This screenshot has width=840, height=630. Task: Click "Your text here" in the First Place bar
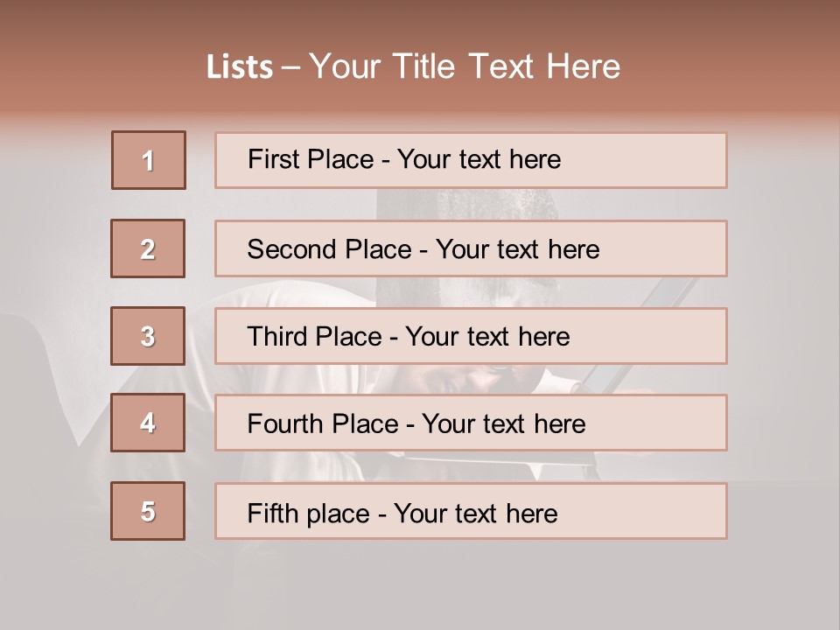click(479, 159)
